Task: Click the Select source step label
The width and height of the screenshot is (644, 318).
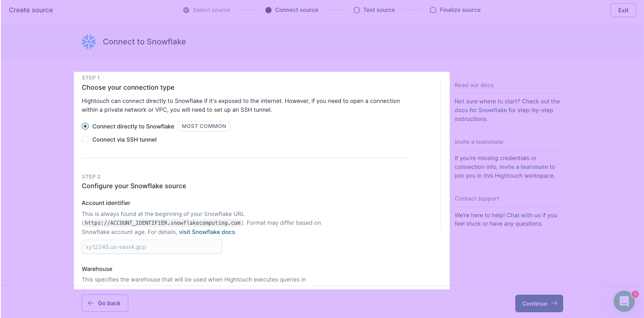Action: click(211, 10)
